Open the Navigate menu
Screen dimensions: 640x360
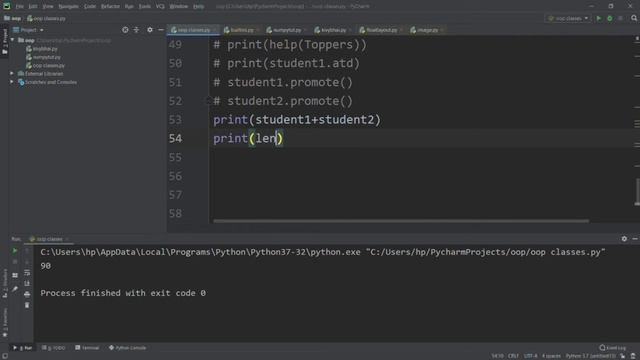coord(68,7)
